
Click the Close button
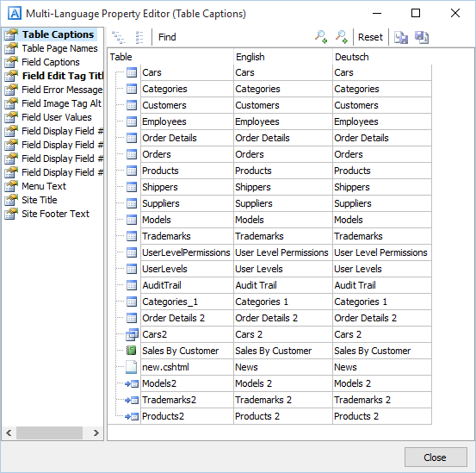[x=436, y=457]
